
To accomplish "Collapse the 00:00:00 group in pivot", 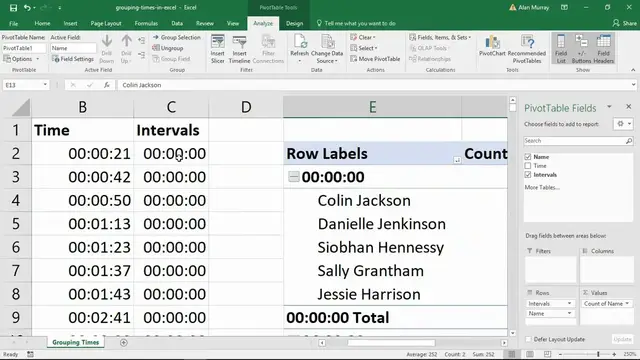I will 293,177.
